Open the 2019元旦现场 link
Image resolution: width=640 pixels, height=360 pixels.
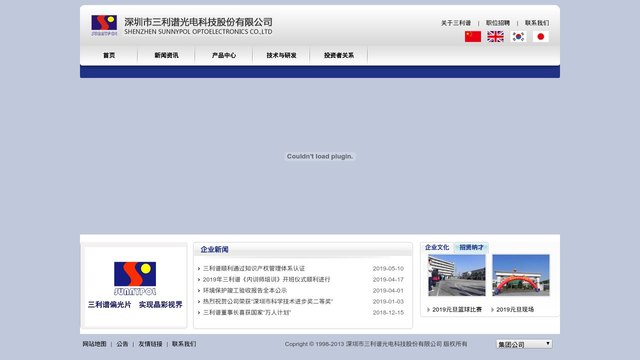pos(515,310)
